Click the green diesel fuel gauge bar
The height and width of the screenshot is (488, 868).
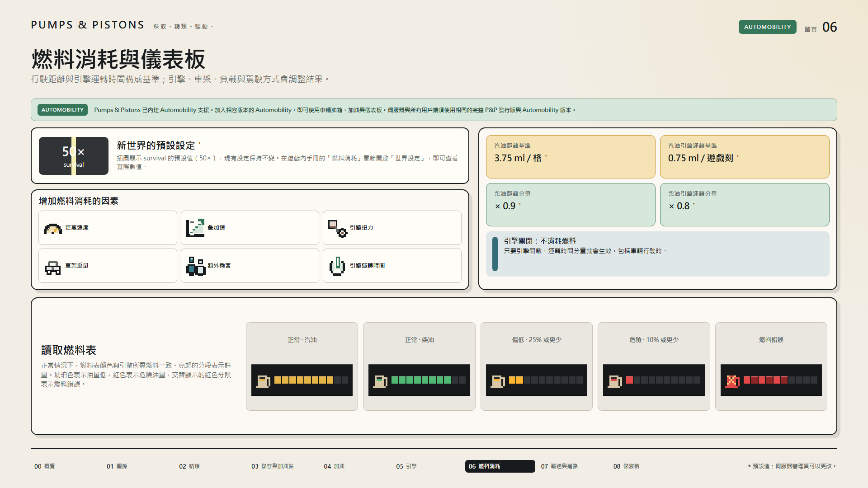(428, 380)
